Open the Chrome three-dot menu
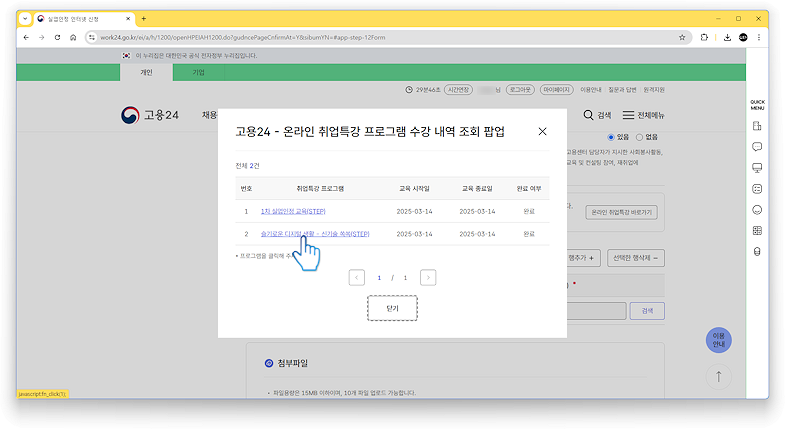This screenshot has height=429, width=785. [759, 37]
